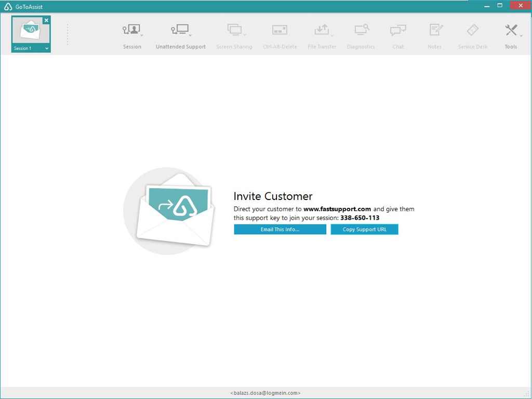
Task: Open the Session toolbar icon
Action: [x=131, y=30]
